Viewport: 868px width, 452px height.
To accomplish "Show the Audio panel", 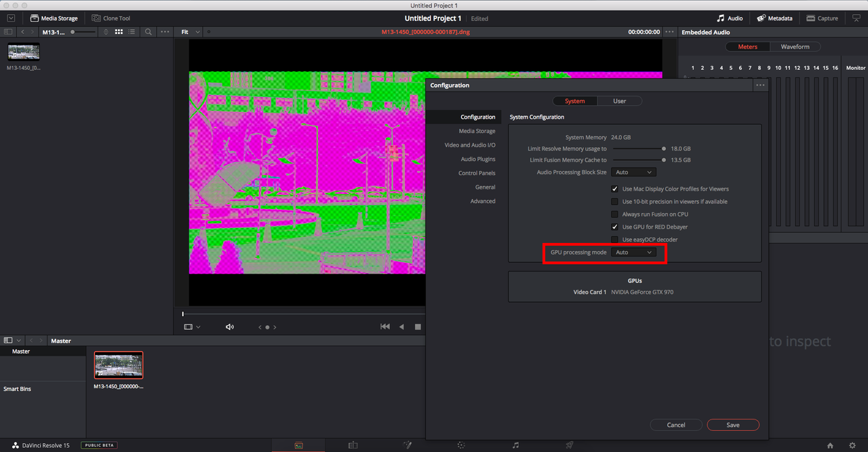I will [730, 18].
